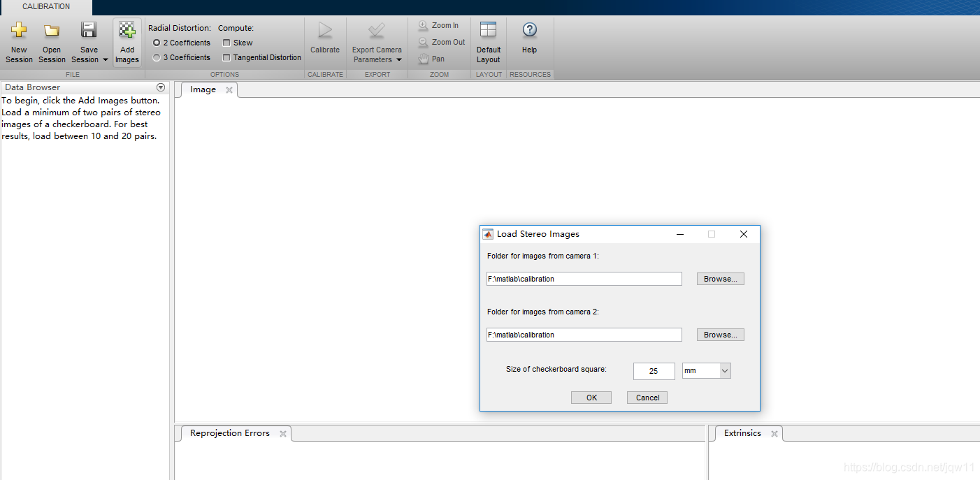The height and width of the screenshot is (480, 980).
Task: Expand Data Browser panel options arrow
Action: (161, 87)
